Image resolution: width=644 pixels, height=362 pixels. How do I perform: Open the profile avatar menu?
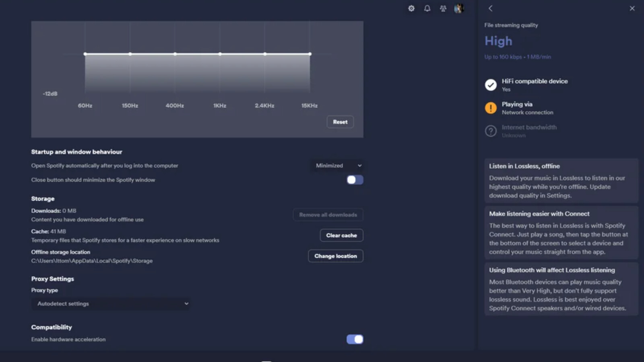click(459, 8)
